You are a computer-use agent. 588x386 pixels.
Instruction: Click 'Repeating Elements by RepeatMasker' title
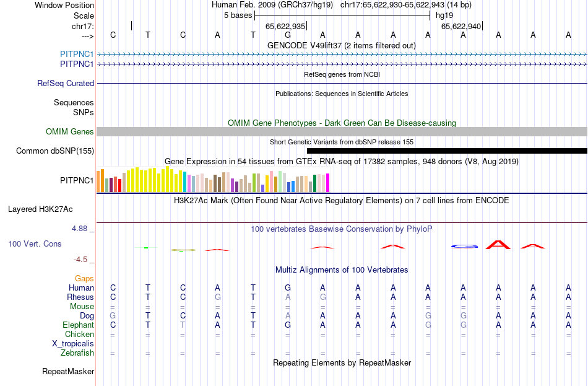pos(342,363)
